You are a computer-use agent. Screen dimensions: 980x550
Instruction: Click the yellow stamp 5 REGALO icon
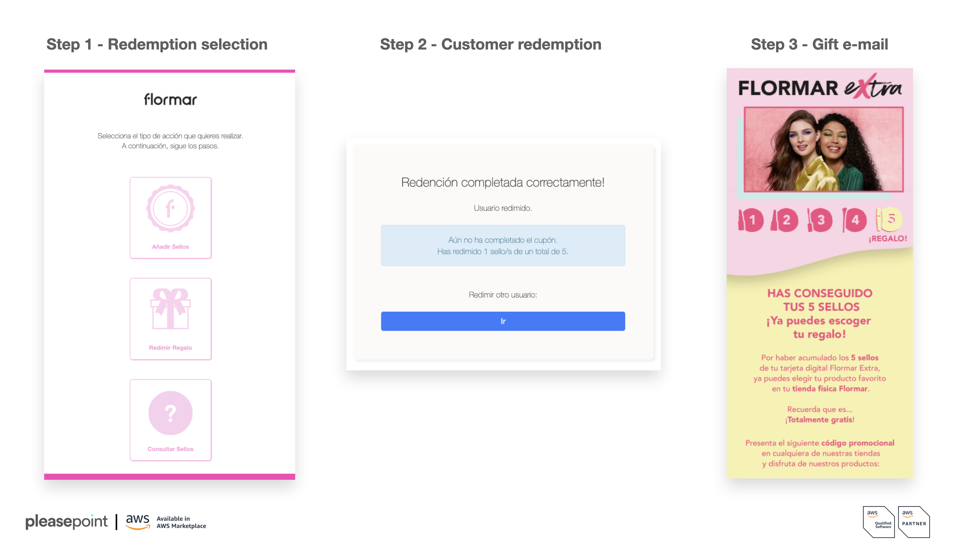click(x=889, y=219)
